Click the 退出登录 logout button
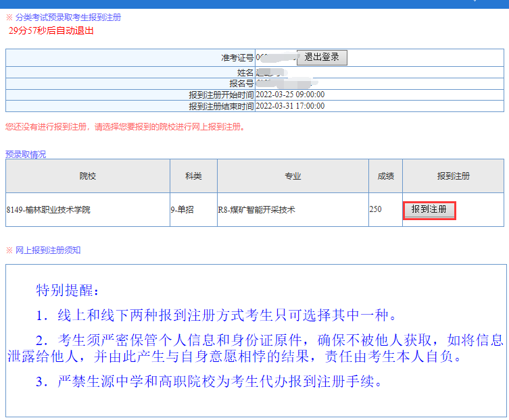The width and height of the screenshot is (509, 420). pos(322,57)
